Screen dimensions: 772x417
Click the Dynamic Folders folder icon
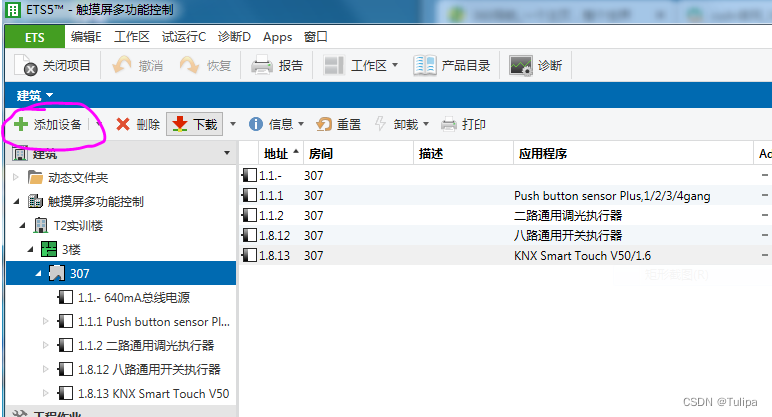point(35,177)
